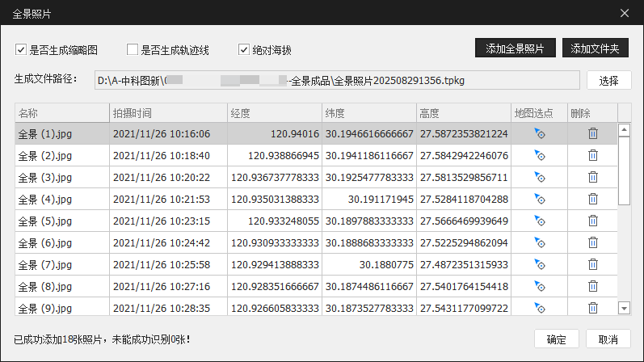Trash the 全景 (8).jpg entry
This screenshot has width=644, height=362.
pos(592,286)
